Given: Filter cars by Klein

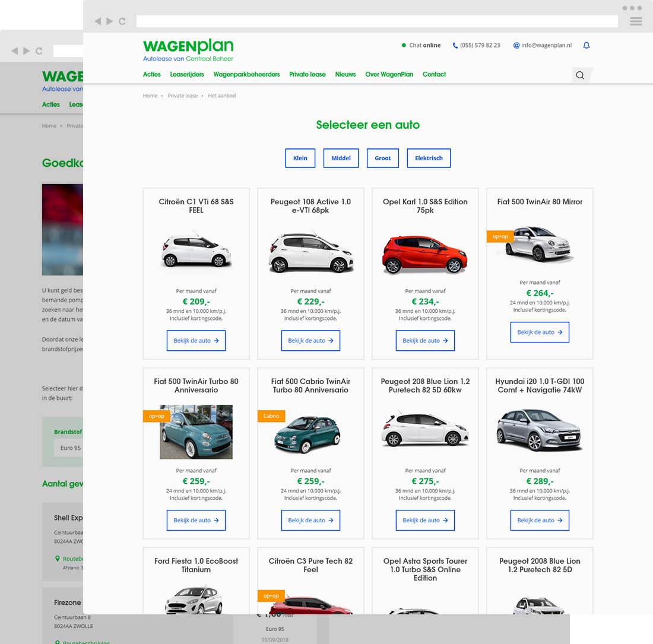Looking at the screenshot, I should (300, 158).
